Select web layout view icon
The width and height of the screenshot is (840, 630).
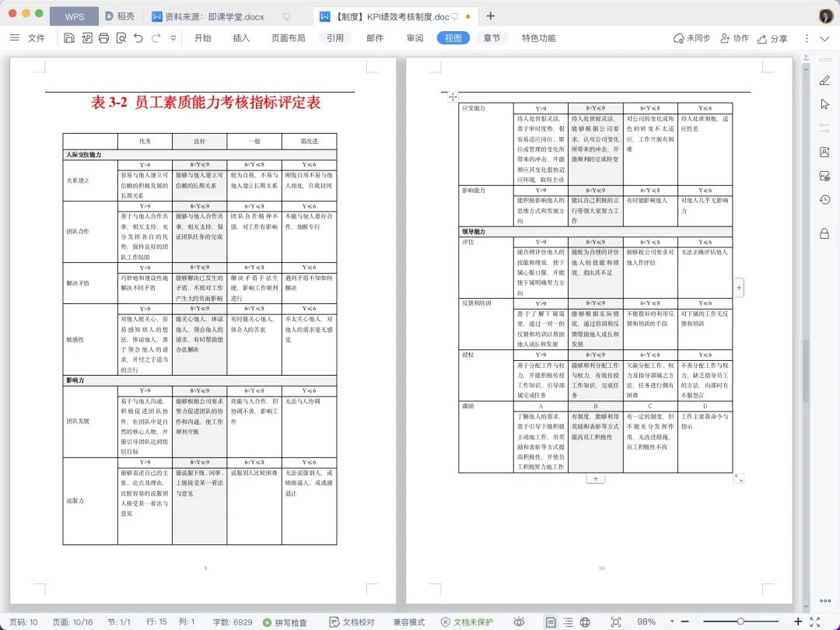585,622
